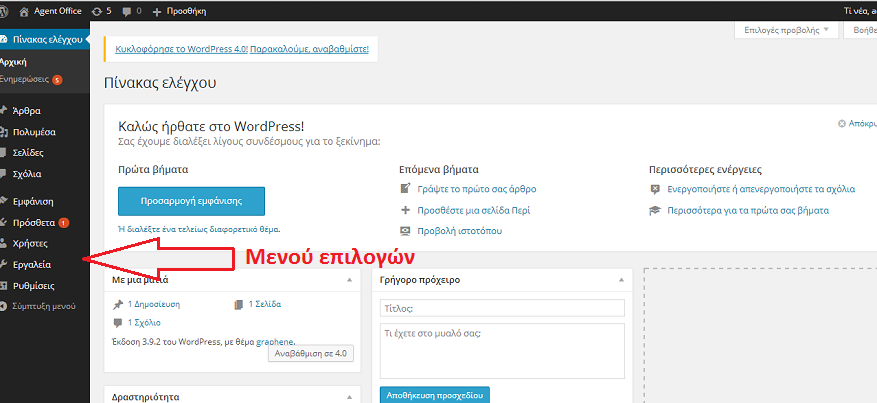Click the page icon beside 1 Σελίδα
Image resolution: width=877 pixels, height=403 pixels.
coord(239,305)
